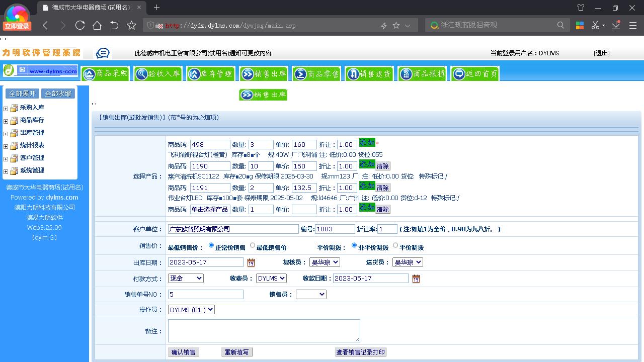The image size is (644, 362).
Task: Expand the 采购入库 tree node
Action: coord(6,109)
